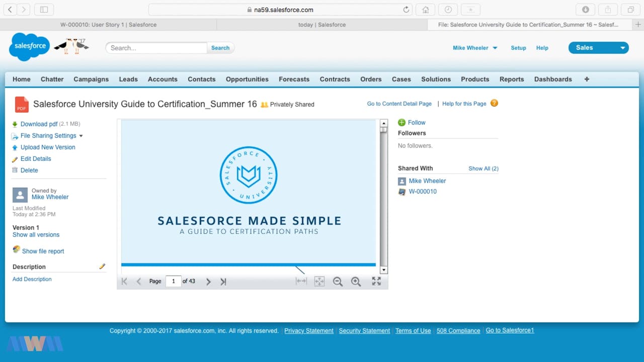Image resolution: width=644 pixels, height=362 pixels.
Task: Expand the File Sharing Settings dropdown
Action: click(81, 136)
